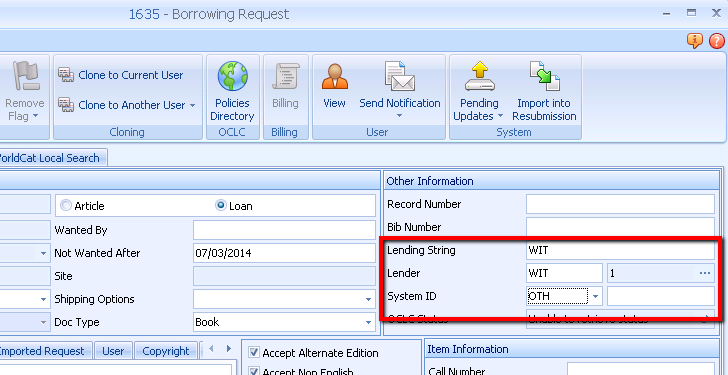Click Clone to Current User

click(x=121, y=75)
